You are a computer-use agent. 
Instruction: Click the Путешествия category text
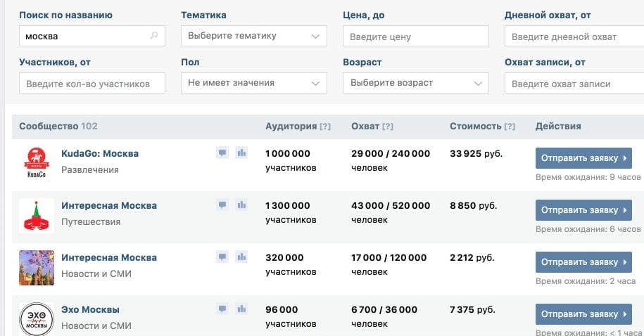point(91,222)
